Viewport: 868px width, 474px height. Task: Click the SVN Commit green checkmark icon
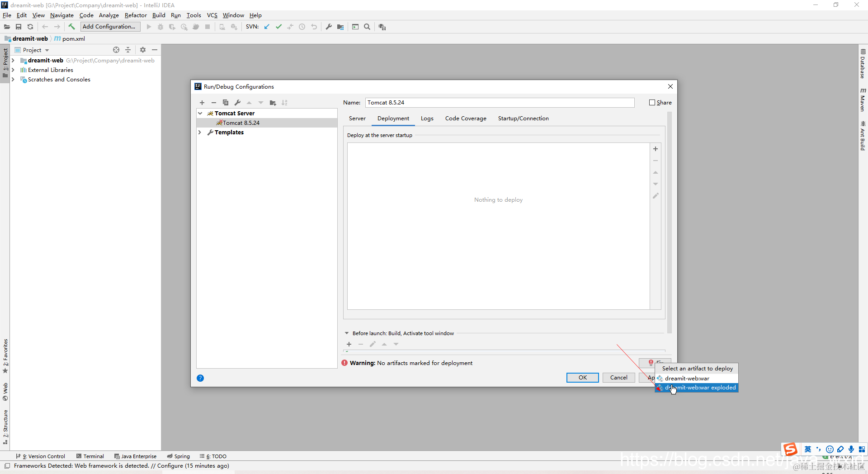point(278,27)
